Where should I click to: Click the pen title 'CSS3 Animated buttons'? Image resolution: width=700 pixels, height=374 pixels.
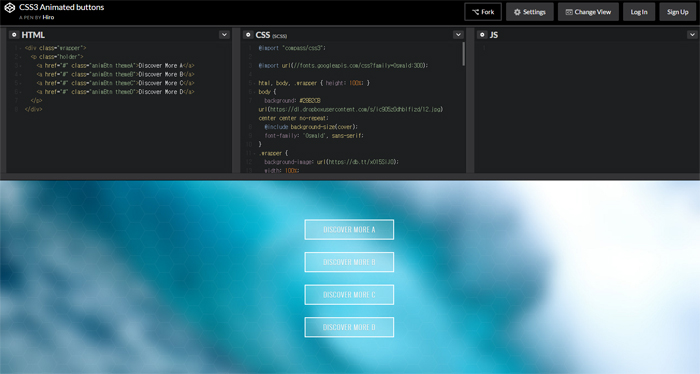[62, 7]
